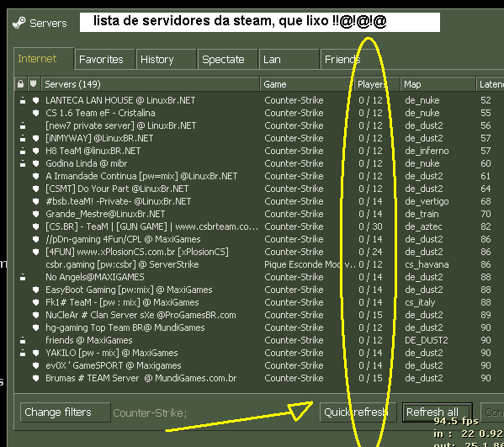Click de_vertigo map cell
Screen dimensions: 504x447
tap(427, 201)
